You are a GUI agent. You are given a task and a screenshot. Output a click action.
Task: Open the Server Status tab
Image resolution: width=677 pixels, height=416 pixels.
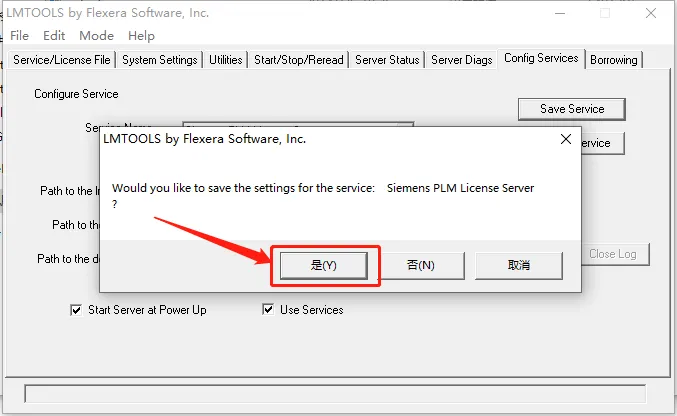coord(387,60)
